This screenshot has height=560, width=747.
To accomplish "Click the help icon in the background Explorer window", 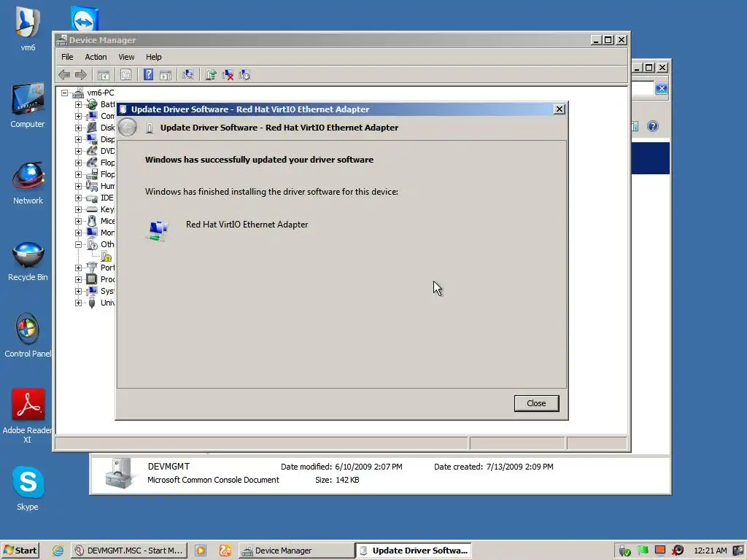I will coord(653,126).
